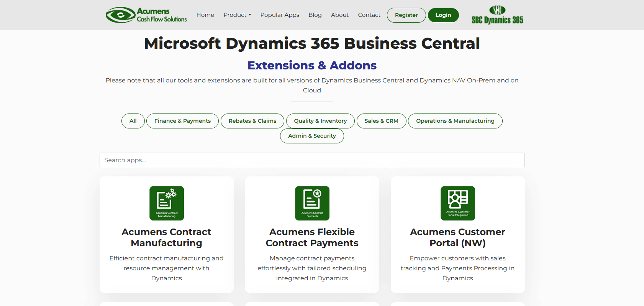Click the 'Empower customers with sales tracking' description
The height and width of the screenshot is (306, 644).
point(458,268)
